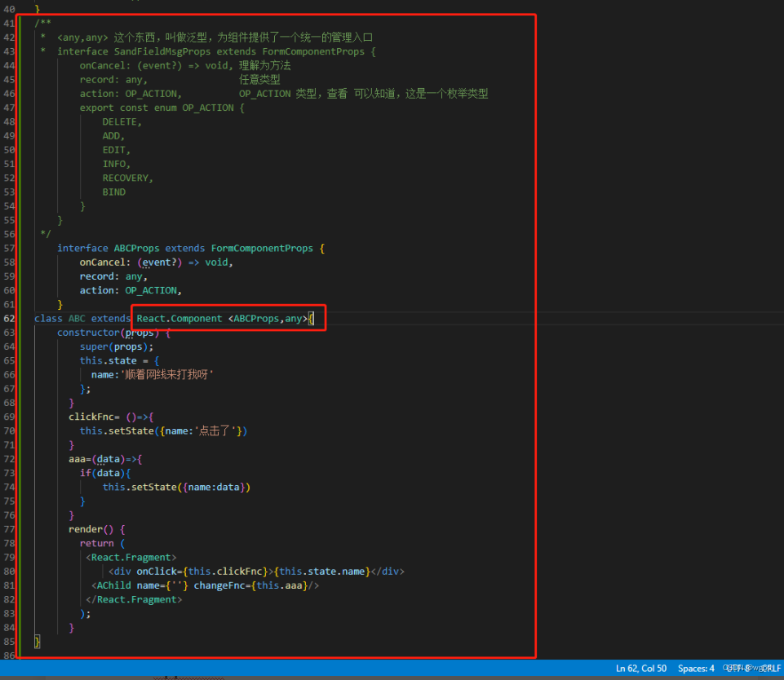This screenshot has height=680, width=784.
Task: Click line number 85 in the gutter
Action: coord(9,642)
